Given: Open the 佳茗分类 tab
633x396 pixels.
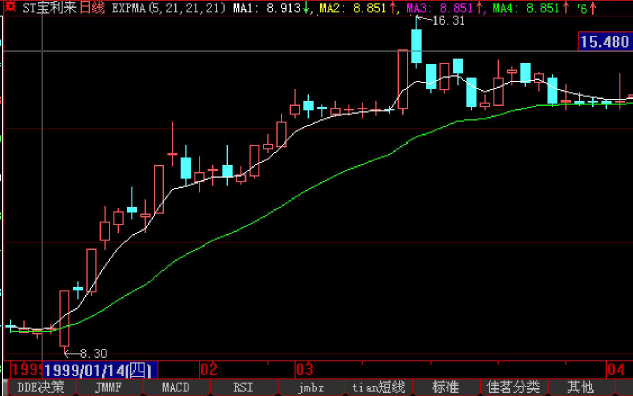Looking at the screenshot, I should (514, 388).
